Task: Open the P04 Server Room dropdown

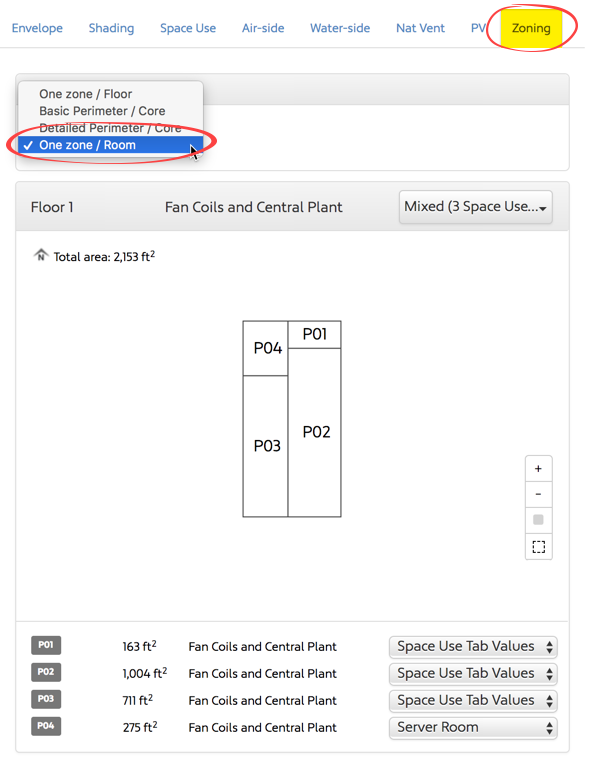Action: click(473, 728)
